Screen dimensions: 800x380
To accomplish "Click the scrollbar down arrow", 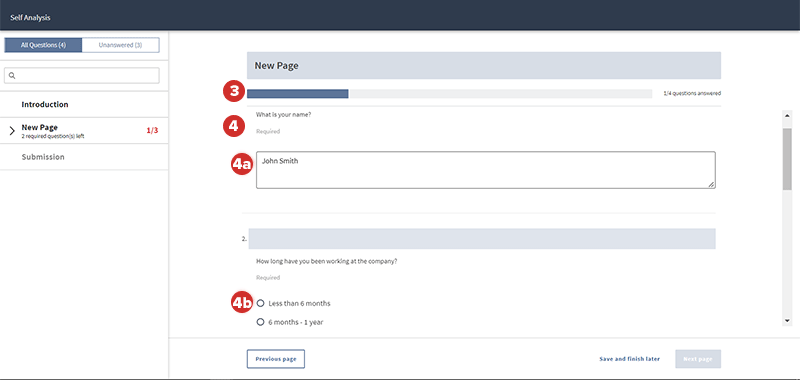I will point(787,320).
